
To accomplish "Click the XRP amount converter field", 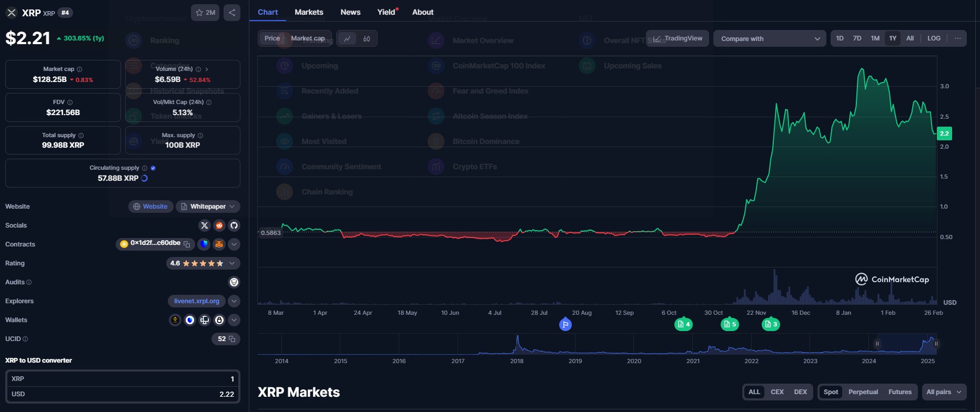I will pyautogui.click(x=122, y=379).
